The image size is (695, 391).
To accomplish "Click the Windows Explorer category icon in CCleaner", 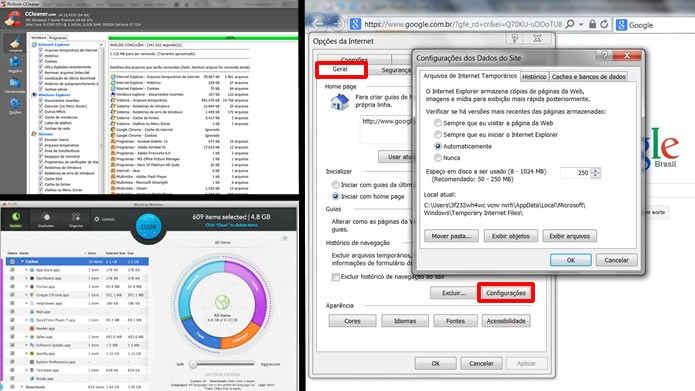I will tap(34, 95).
